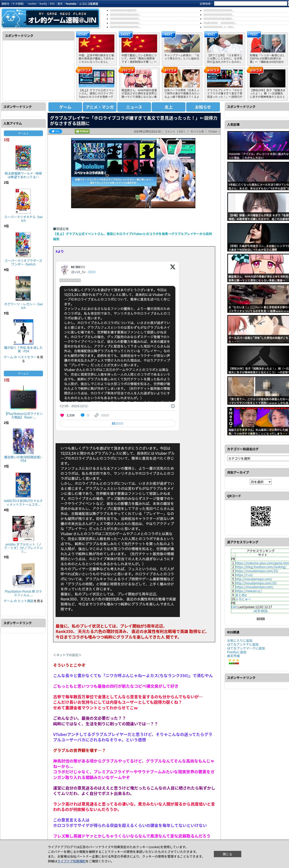
Task: Click the スーパーマリオRPG -Switch product link
Action: click(x=23, y=219)
